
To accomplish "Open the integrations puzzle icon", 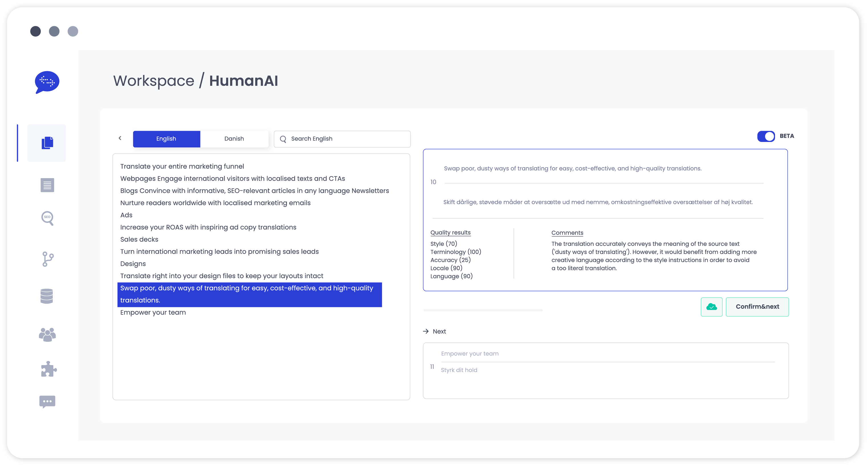I will 48,369.
